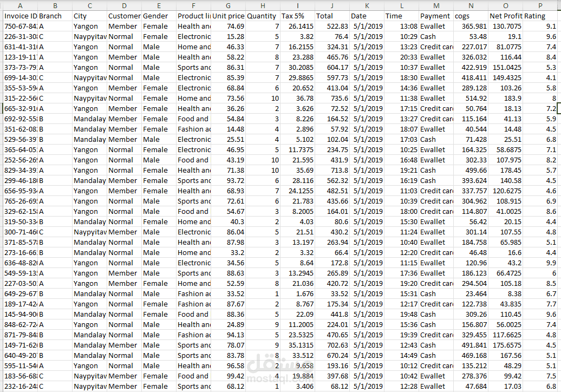561x392 pixels.
Task: Click the Quantity header cell
Action: point(263,16)
